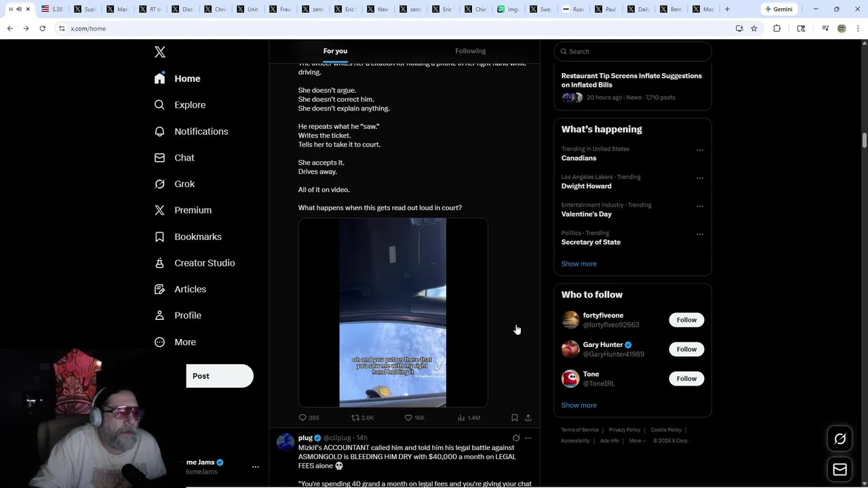Open the Dwight Howard trending topic
Screen dimensions: 868x488
pos(586,186)
